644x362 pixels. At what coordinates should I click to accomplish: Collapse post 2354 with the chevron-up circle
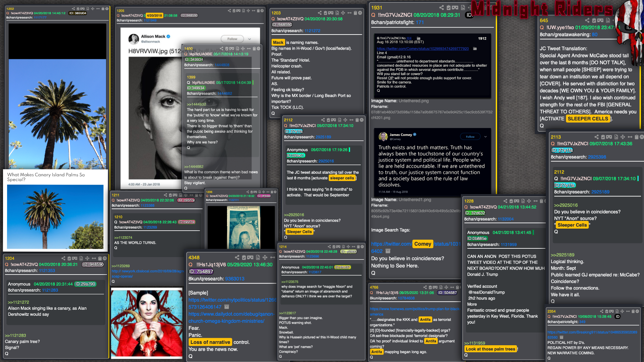[x=637, y=311]
